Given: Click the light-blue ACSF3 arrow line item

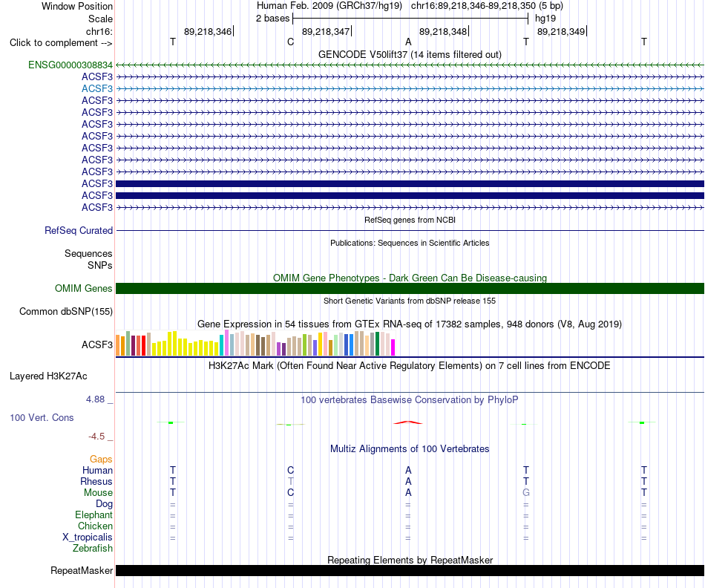Looking at the screenshot, I should point(410,88).
